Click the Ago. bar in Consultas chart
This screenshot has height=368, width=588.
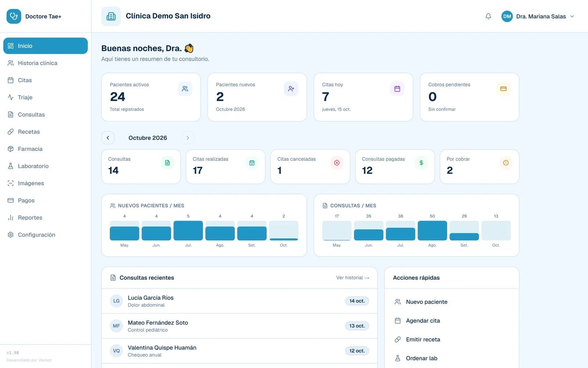point(432,231)
